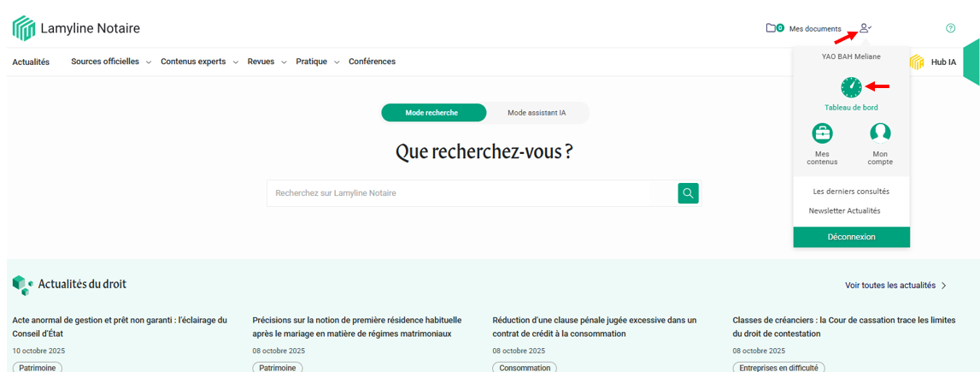Open the Conférences menu item
This screenshot has width=980, height=372.
(x=372, y=62)
